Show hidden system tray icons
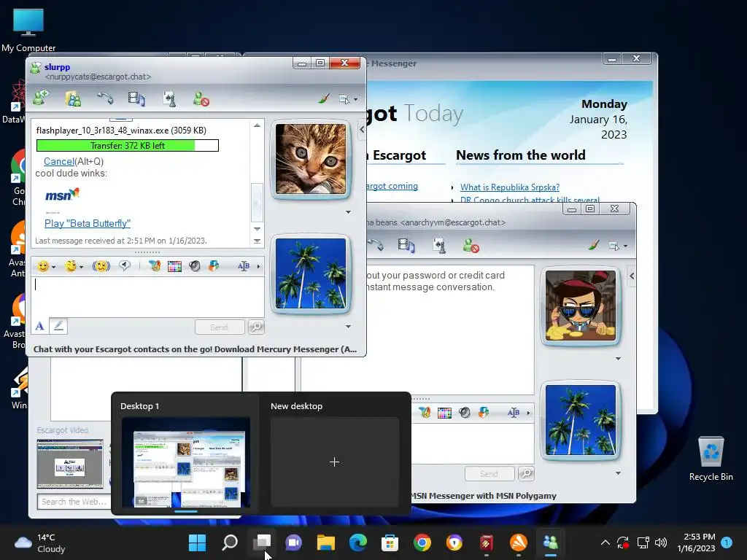The width and height of the screenshot is (747, 560). point(605,542)
